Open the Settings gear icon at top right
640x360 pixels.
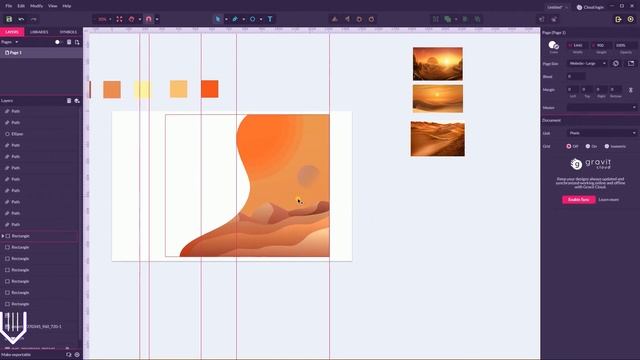click(631, 19)
